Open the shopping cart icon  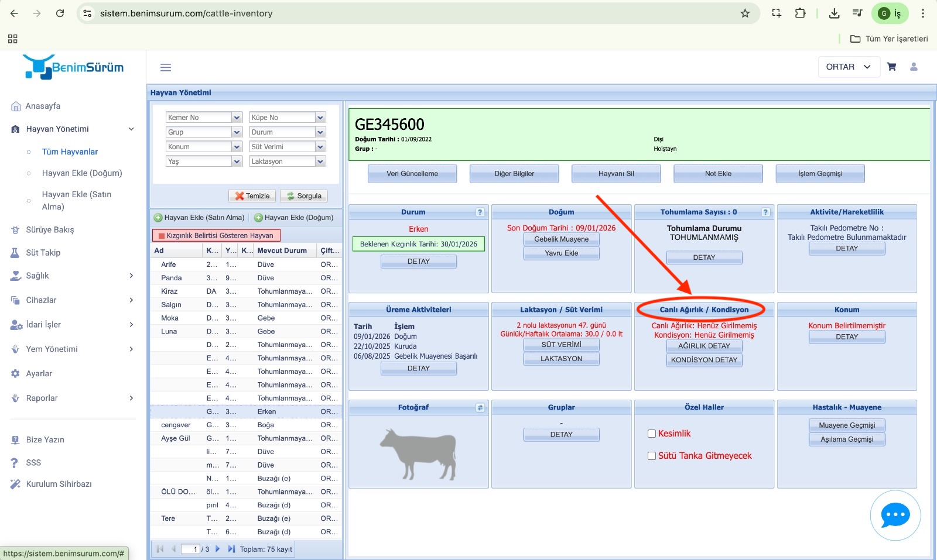point(891,67)
